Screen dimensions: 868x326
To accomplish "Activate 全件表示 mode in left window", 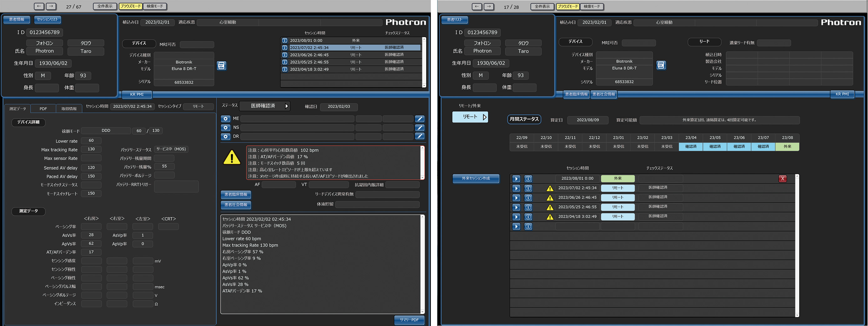I will (x=105, y=6).
